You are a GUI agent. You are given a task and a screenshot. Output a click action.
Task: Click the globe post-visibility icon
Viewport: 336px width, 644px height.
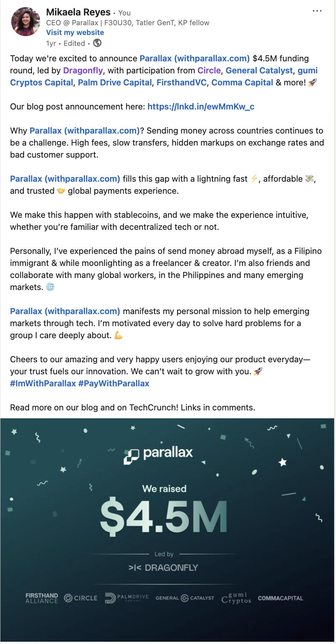click(97, 43)
